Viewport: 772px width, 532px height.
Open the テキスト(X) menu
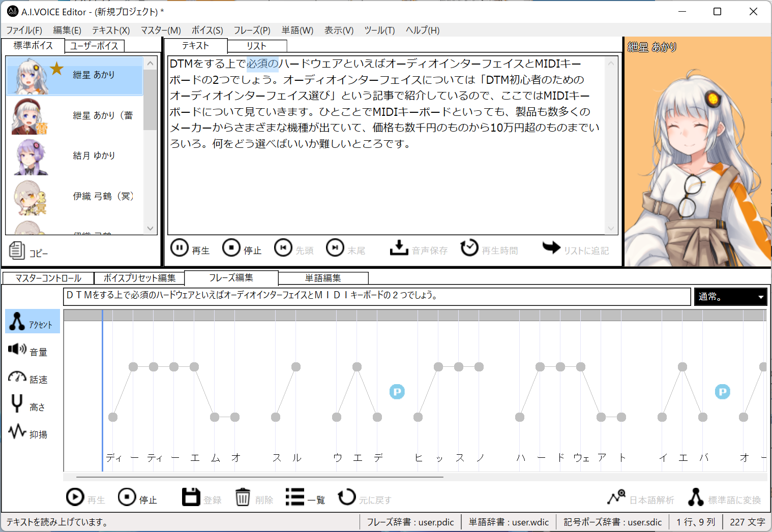111,30
